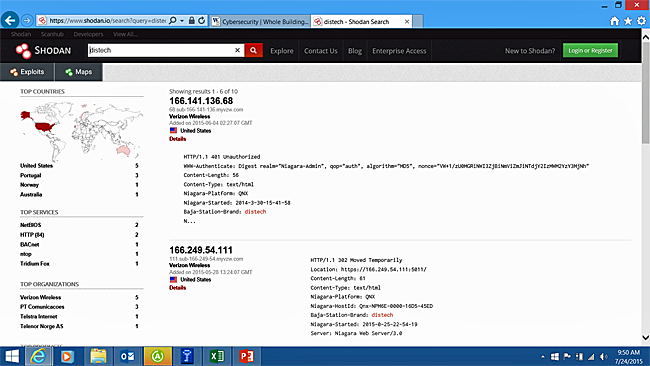Click the top countries world map

point(82,131)
